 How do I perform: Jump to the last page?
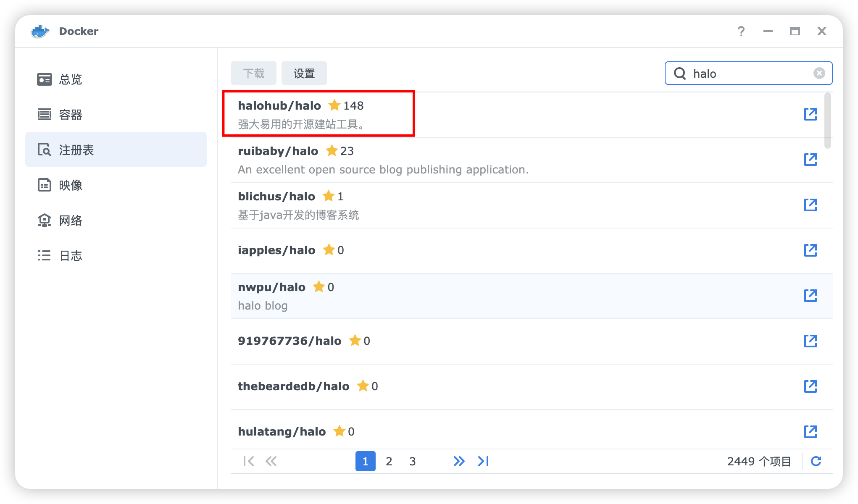pyautogui.click(x=483, y=461)
